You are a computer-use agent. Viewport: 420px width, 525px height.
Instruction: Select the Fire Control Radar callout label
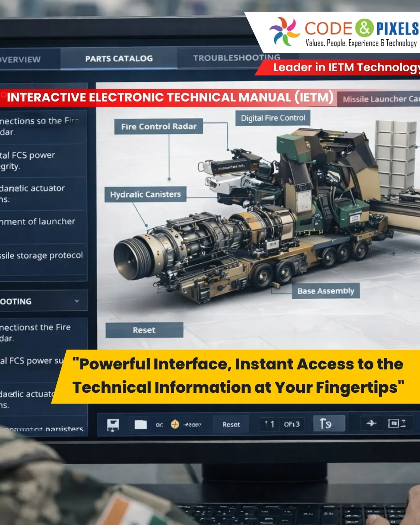pos(159,126)
